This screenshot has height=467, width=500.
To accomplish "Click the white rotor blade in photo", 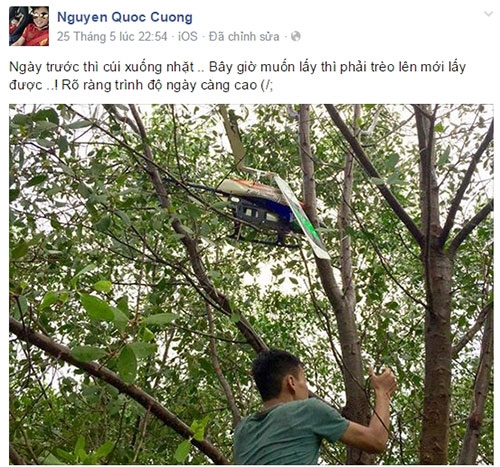I will 302,217.
